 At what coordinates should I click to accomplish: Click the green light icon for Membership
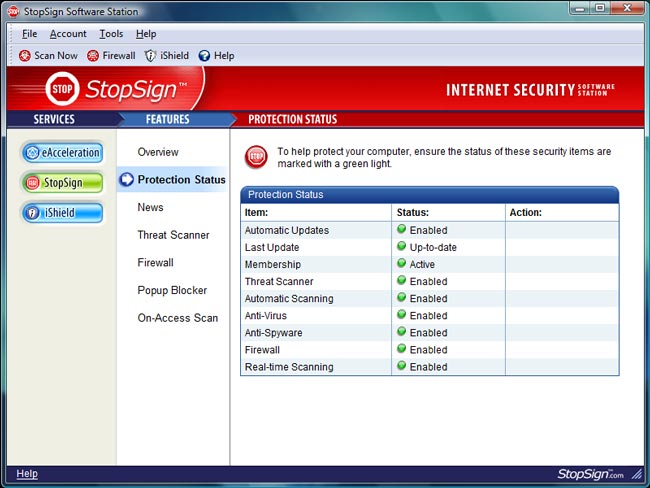[401, 263]
